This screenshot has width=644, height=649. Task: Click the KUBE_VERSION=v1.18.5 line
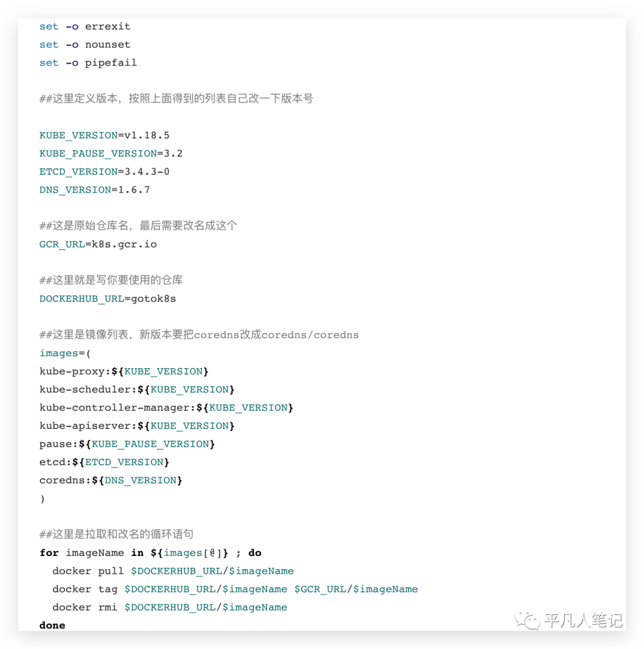point(104,135)
